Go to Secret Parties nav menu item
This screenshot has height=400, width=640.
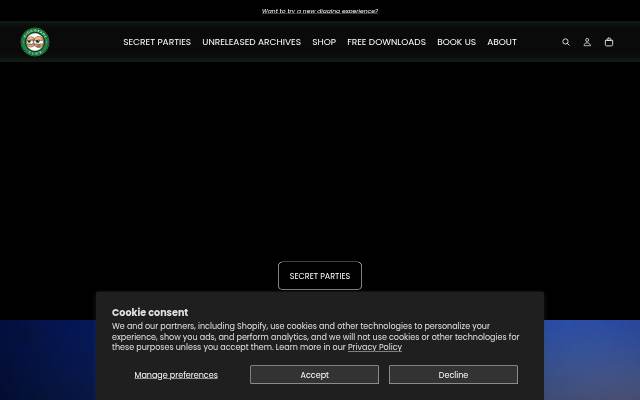point(157,42)
